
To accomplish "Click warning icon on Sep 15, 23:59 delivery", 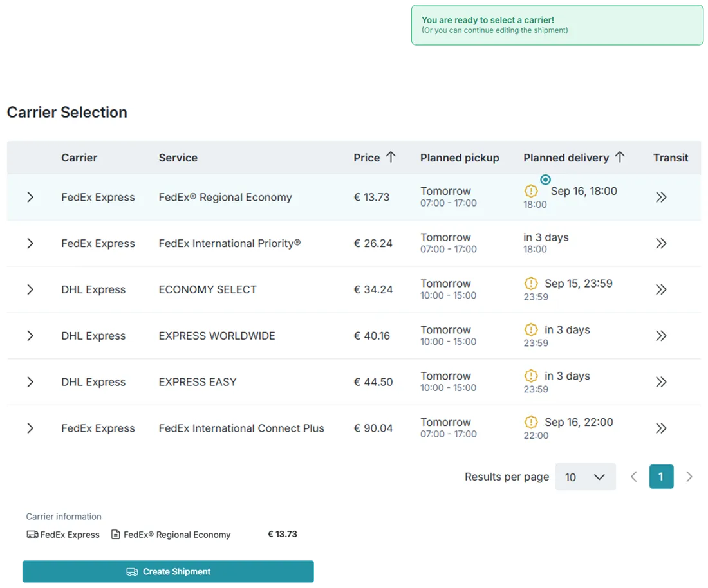I will (x=531, y=284).
